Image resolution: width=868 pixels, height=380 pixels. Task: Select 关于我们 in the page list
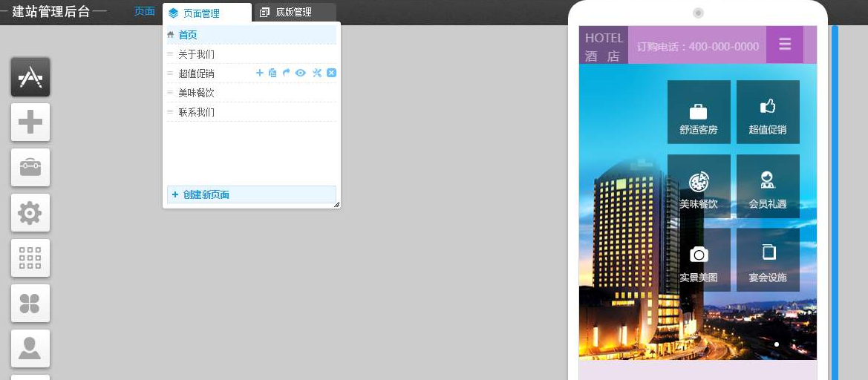(x=197, y=54)
